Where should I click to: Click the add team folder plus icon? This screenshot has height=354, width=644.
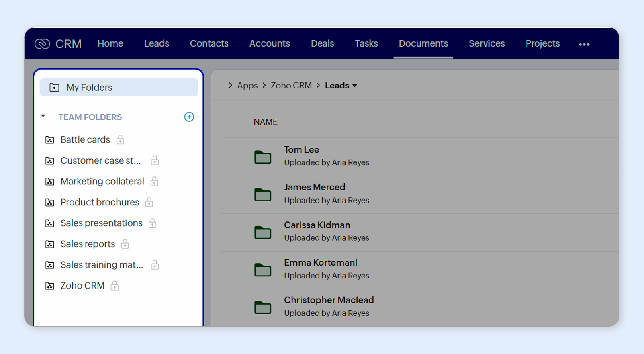[x=189, y=117]
